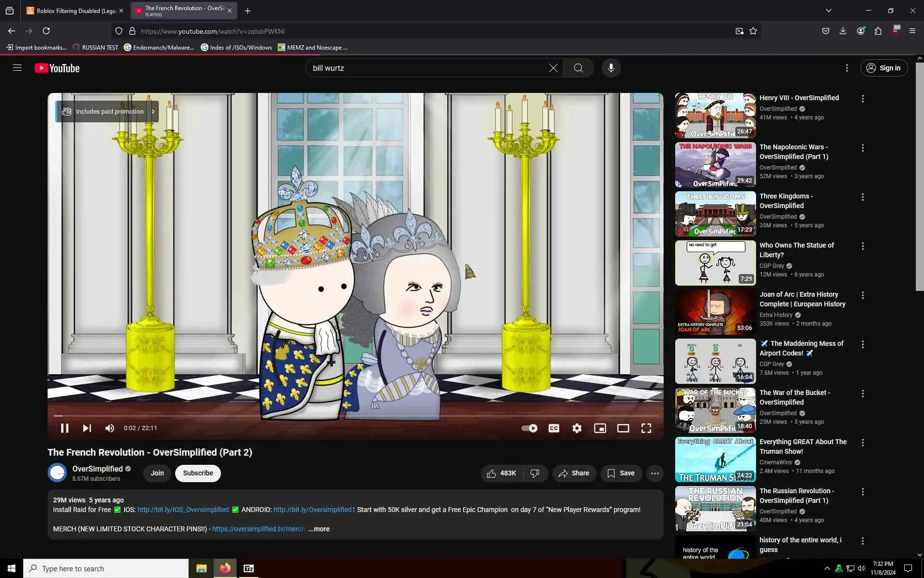The image size is (924, 578).
Task: Pause the playing video
Action: coord(64,428)
